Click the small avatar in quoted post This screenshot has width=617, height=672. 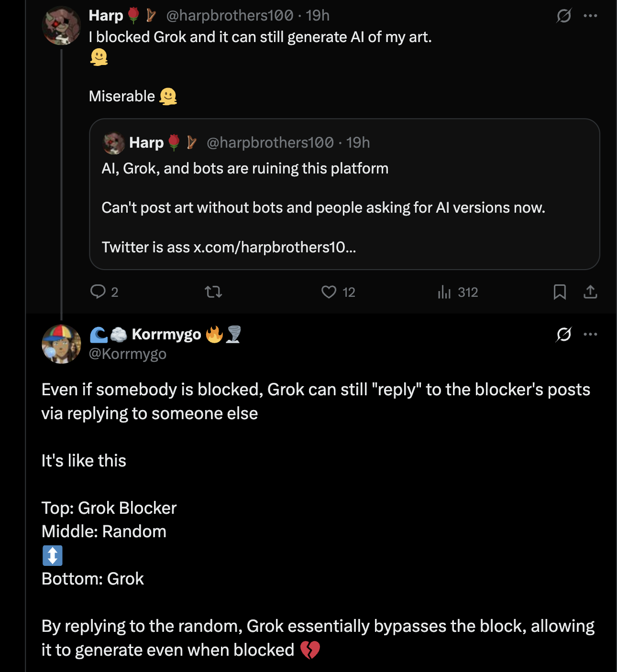pyautogui.click(x=114, y=143)
